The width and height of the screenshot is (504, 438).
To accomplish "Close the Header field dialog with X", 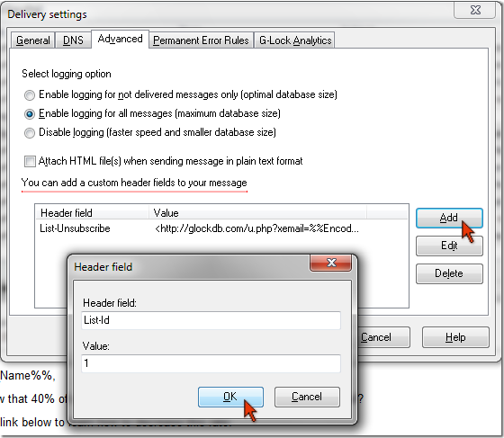I will click(x=331, y=263).
